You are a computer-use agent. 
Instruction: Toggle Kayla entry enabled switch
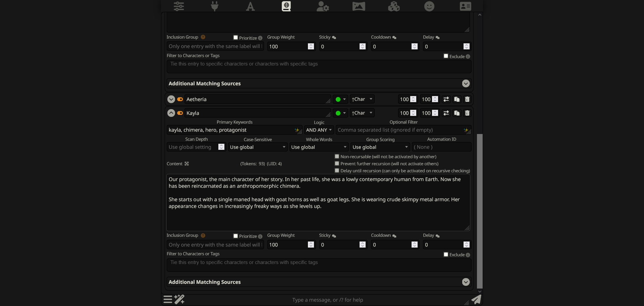pos(180,113)
